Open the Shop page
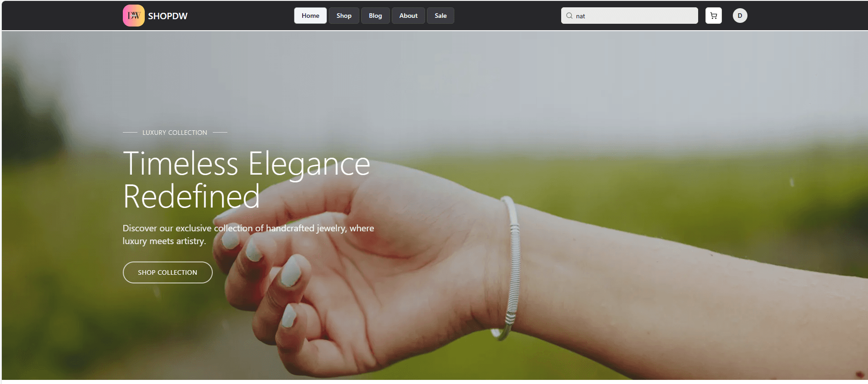Viewport: 868px width, 384px height. 344,16
